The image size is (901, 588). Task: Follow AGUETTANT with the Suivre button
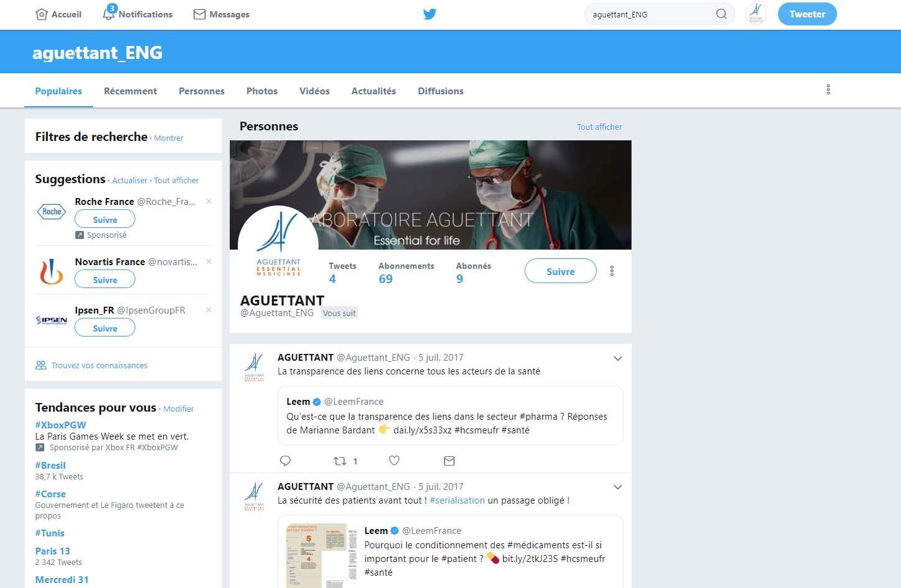(x=561, y=271)
